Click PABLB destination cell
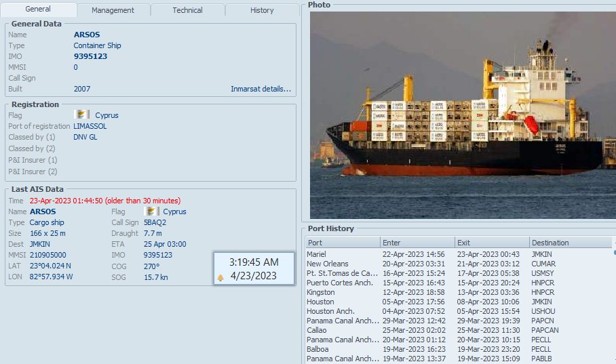616x364 pixels. (x=541, y=359)
